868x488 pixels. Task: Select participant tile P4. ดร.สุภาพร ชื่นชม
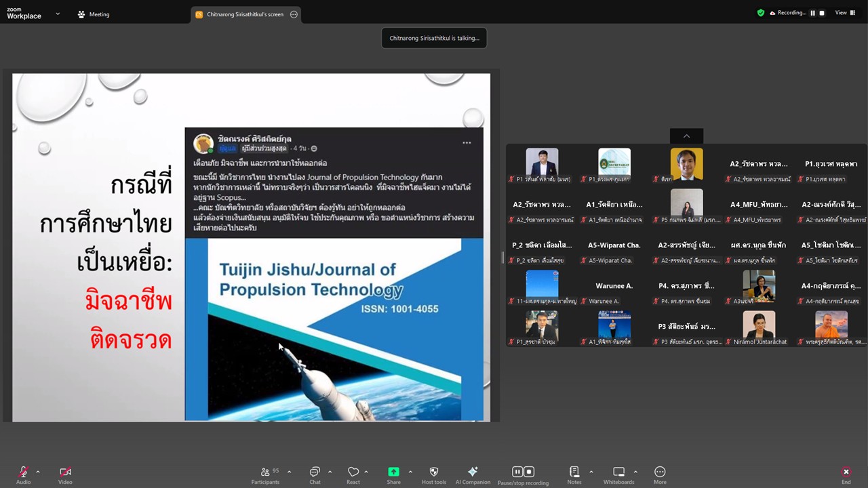tap(687, 287)
